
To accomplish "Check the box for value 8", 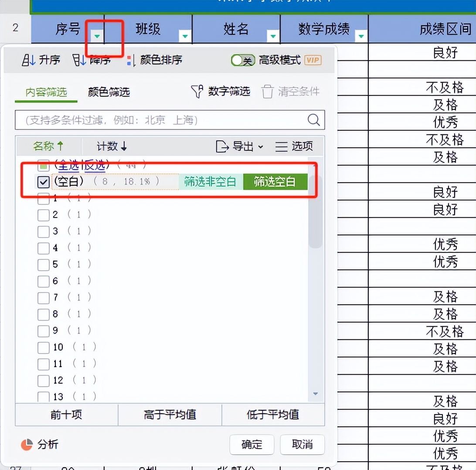I will click(x=44, y=314).
